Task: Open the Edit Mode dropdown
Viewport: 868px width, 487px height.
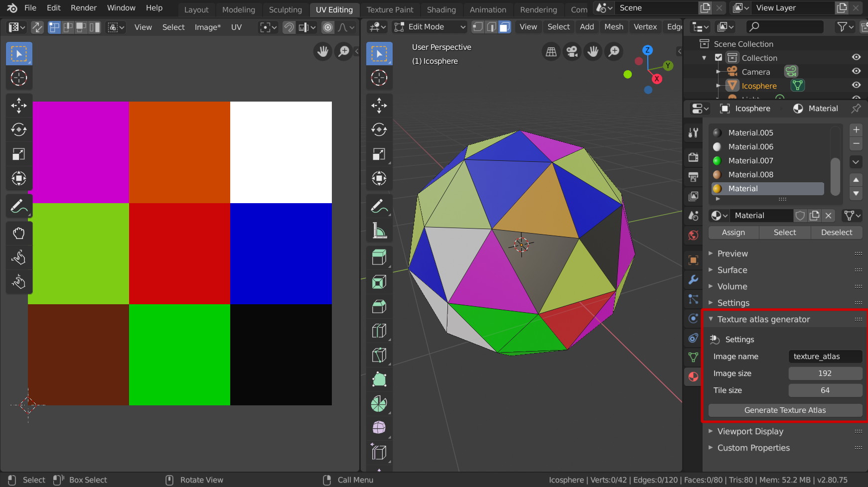Action: (429, 27)
